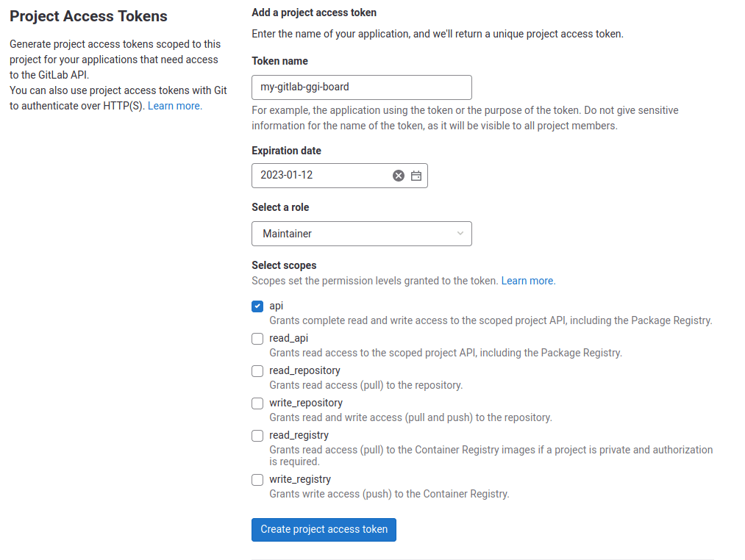Check the read_repository scope

(x=257, y=370)
